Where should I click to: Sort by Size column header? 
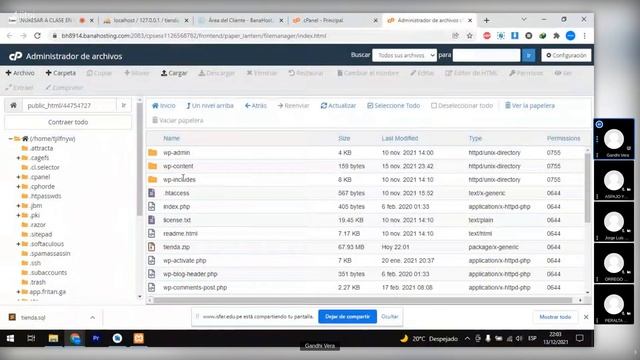coord(344,138)
